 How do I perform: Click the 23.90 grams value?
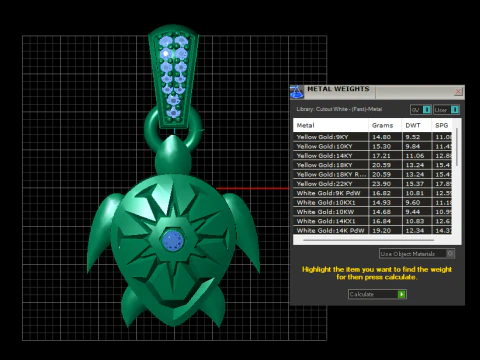tap(382, 184)
